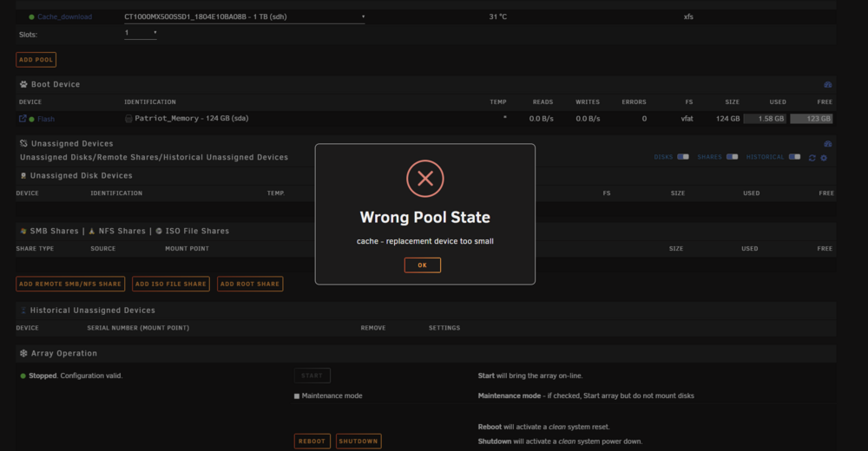Click the Boot Device 'ERRORS' column header
This screenshot has width=868, height=451.
pyautogui.click(x=634, y=101)
